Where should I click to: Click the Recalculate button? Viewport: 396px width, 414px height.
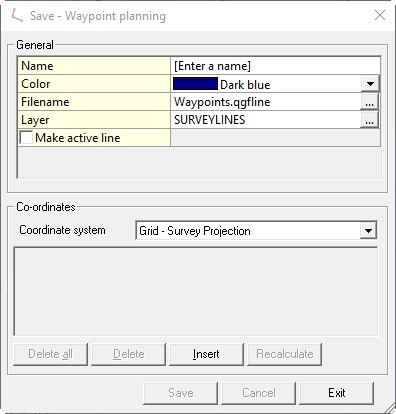(284, 354)
